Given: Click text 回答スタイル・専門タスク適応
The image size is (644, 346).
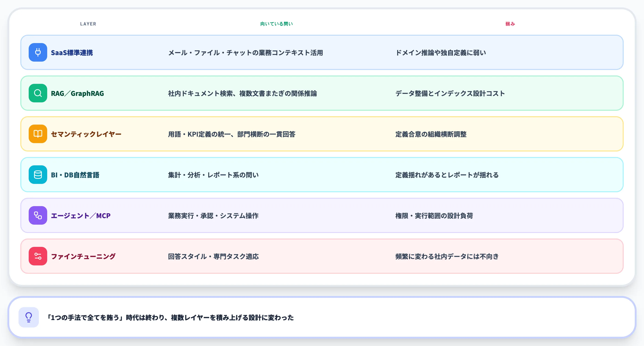Looking at the screenshot, I should [213, 256].
